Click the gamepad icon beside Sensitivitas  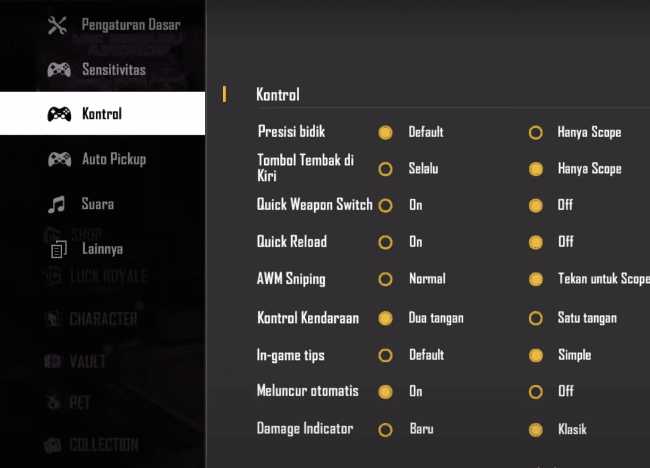pos(59,70)
